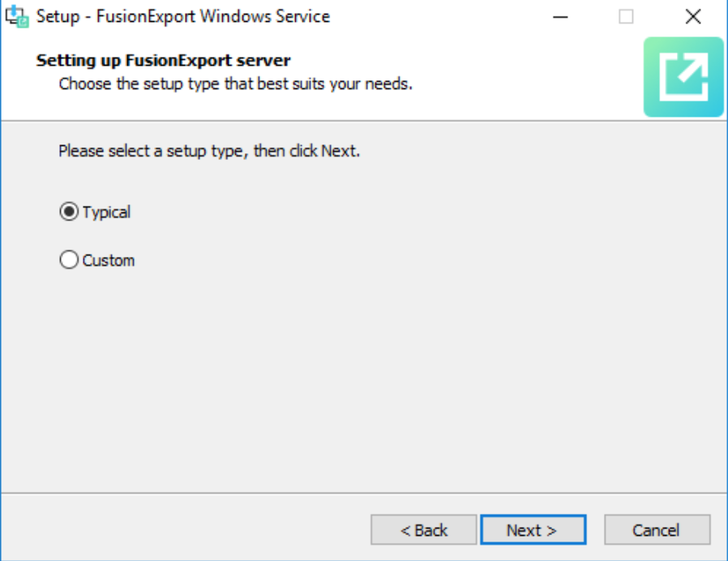The height and width of the screenshot is (561, 728).
Task: Click the greyed-out maximize button
Action: [627, 16]
